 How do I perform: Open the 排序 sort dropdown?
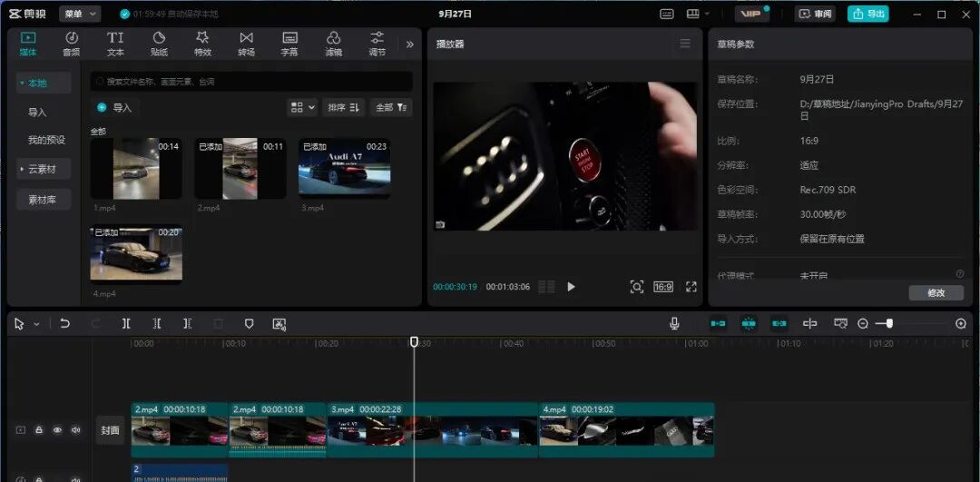[343, 107]
